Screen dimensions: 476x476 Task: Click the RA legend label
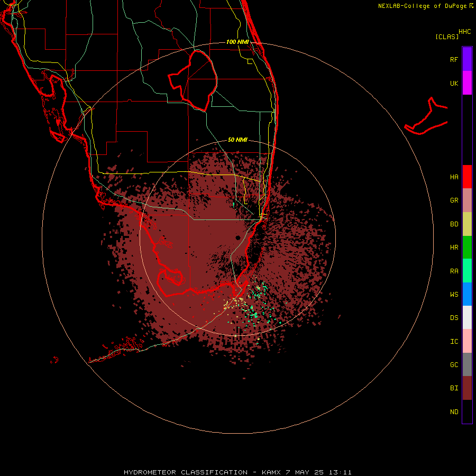[454, 271]
